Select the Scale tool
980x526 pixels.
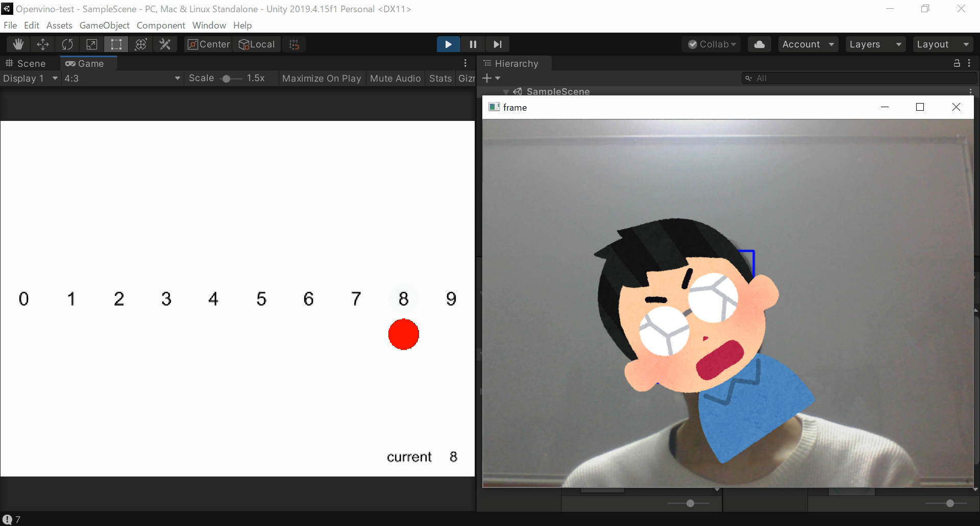coord(92,44)
